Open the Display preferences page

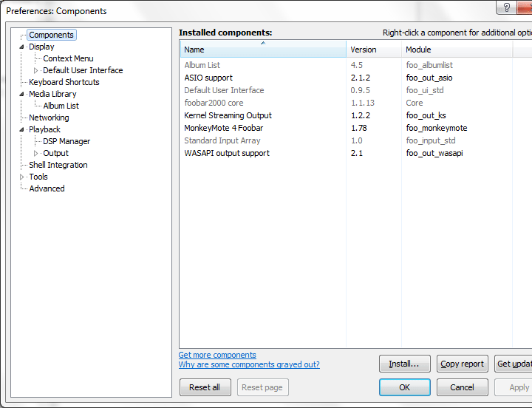(x=41, y=47)
